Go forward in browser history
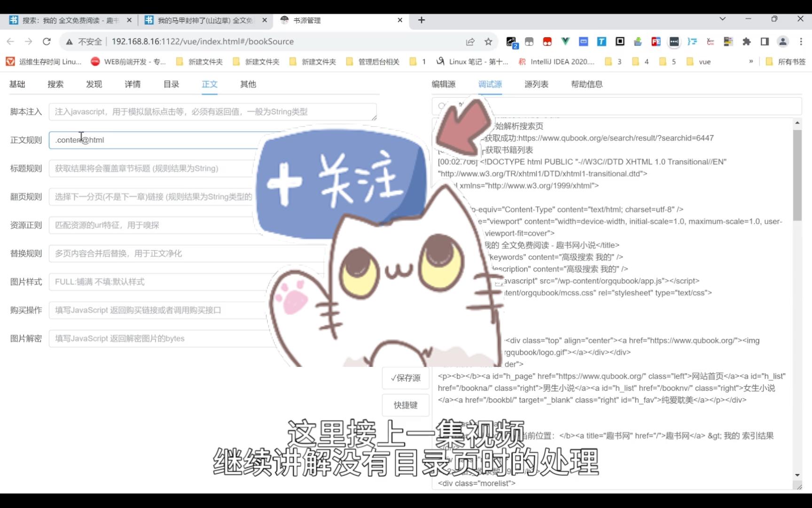Screen dimensions: 812x508 pos(29,41)
